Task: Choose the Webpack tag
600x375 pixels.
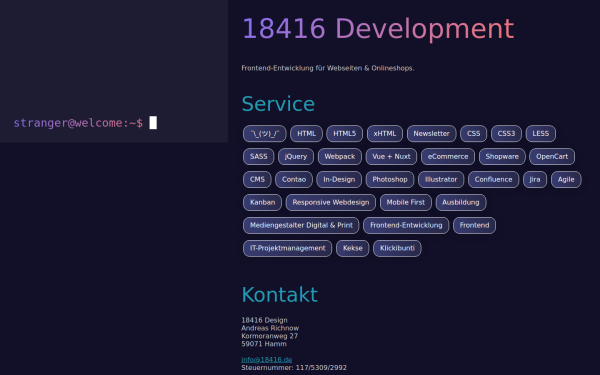Action: coord(340,157)
